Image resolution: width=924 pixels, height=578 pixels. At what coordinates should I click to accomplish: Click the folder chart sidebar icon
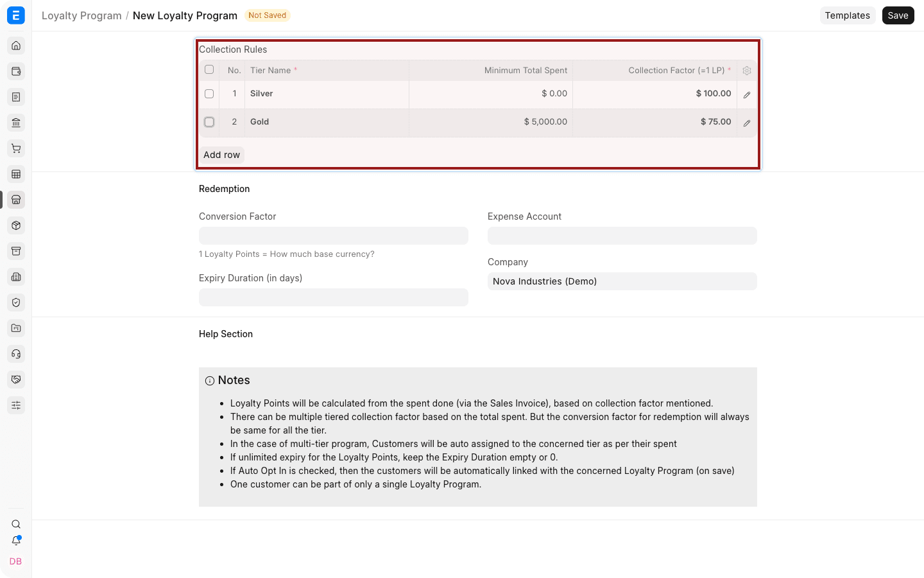pos(16,328)
